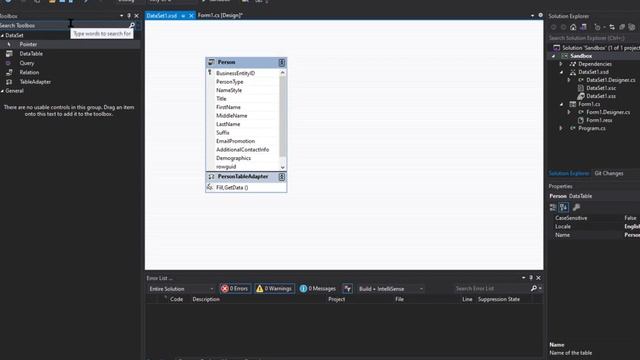Image resolution: width=640 pixels, height=360 pixels.
Task: Select the PersonType column
Action: coord(229,82)
